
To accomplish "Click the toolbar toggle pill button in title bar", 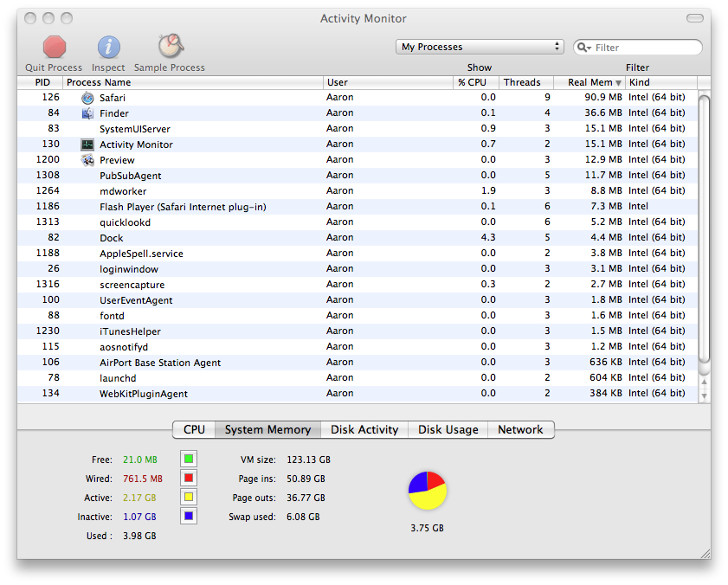I will click(x=695, y=18).
